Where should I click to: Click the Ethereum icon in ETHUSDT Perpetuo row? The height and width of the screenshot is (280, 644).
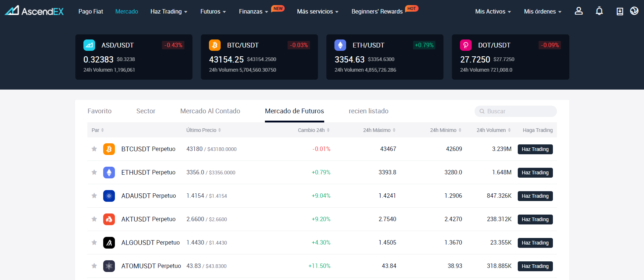click(x=109, y=173)
